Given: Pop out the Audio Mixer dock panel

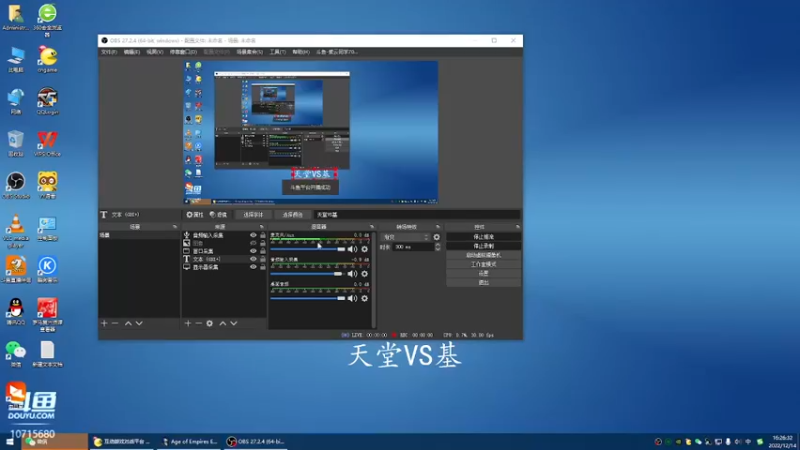Looking at the screenshot, I should pyautogui.click(x=371, y=227).
